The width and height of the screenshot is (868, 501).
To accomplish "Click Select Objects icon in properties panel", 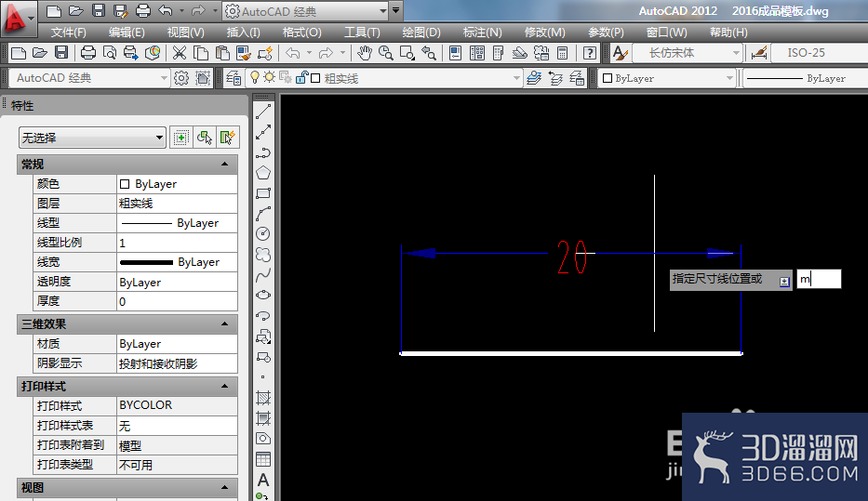I will [205, 138].
